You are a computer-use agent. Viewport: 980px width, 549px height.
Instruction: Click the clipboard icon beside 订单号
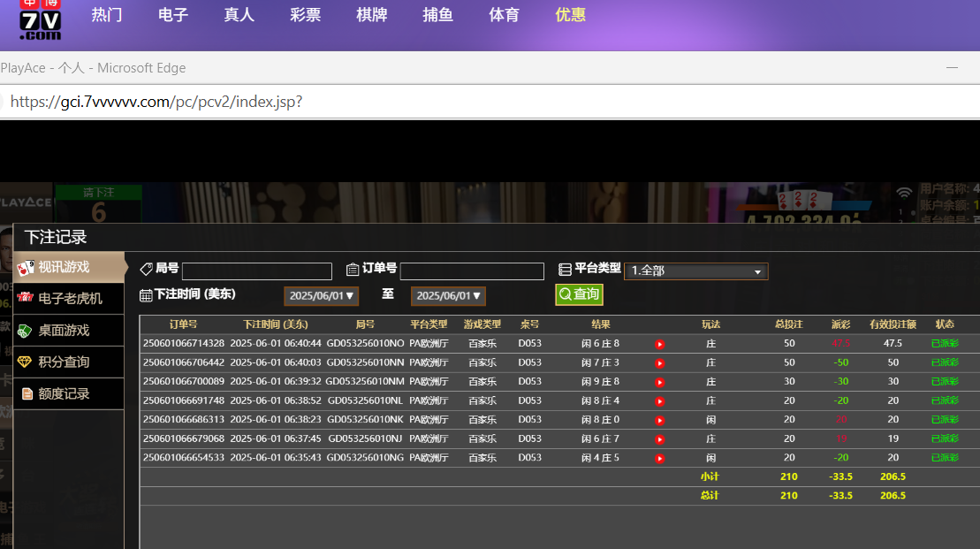[353, 270]
